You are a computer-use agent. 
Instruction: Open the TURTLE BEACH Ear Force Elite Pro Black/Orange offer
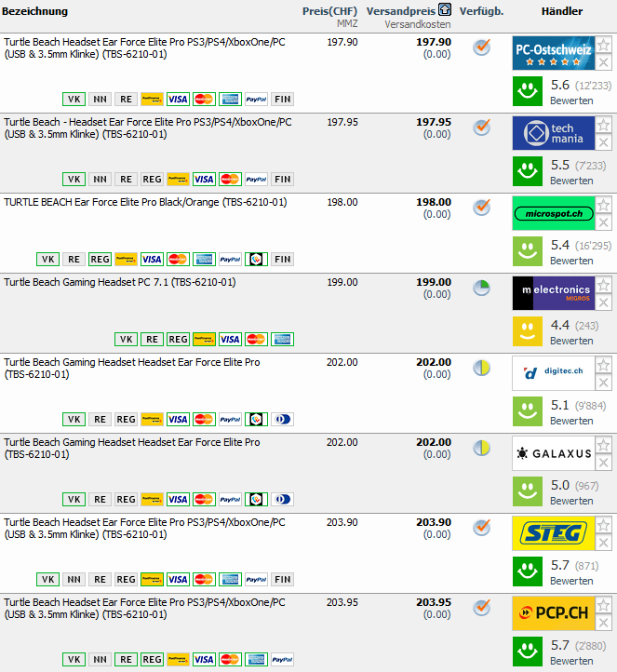[x=145, y=202]
